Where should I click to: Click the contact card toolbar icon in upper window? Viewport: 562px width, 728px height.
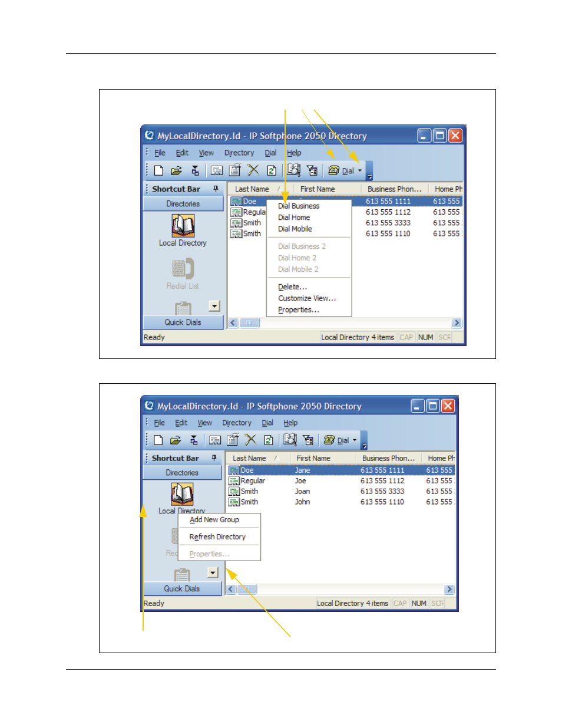[217, 170]
